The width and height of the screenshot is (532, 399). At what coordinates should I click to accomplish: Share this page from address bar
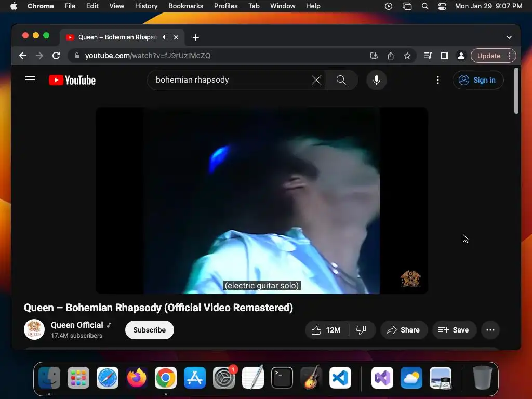click(391, 56)
